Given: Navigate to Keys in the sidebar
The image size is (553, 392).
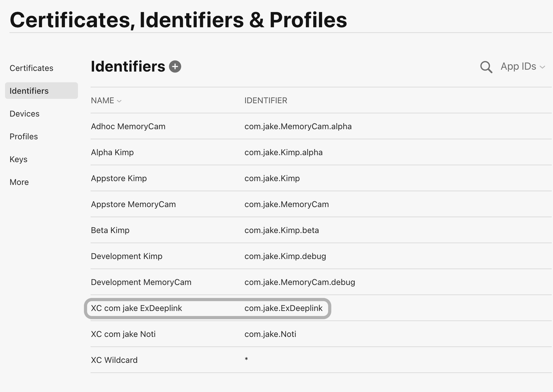Looking at the screenshot, I should 18,159.
